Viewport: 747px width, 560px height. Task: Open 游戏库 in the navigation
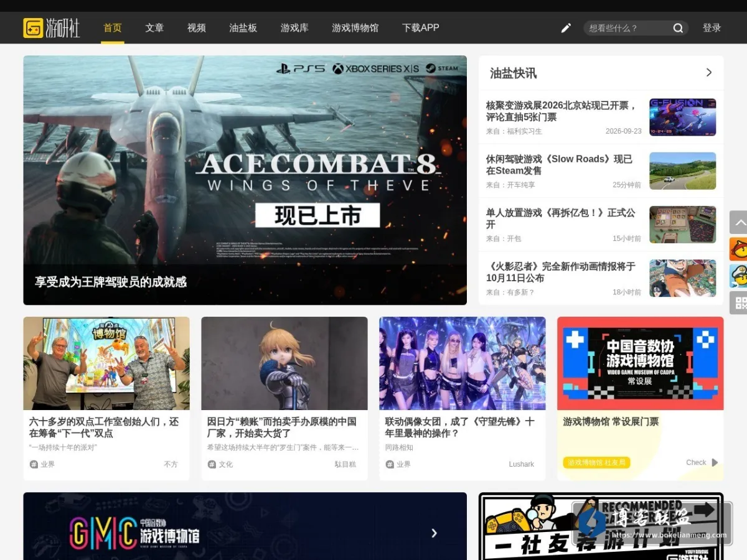point(294,28)
